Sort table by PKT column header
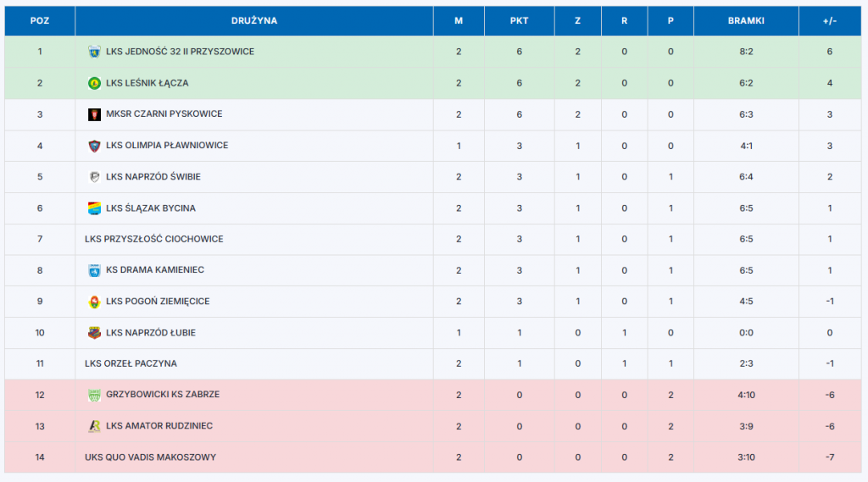Image resolution: width=868 pixels, height=482 pixels. pos(519,20)
